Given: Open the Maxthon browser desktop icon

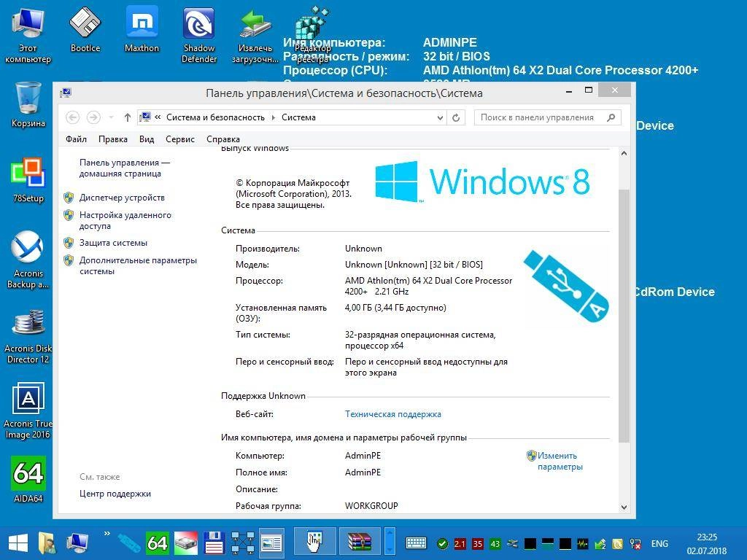Looking at the screenshot, I should (x=142, y=29).
